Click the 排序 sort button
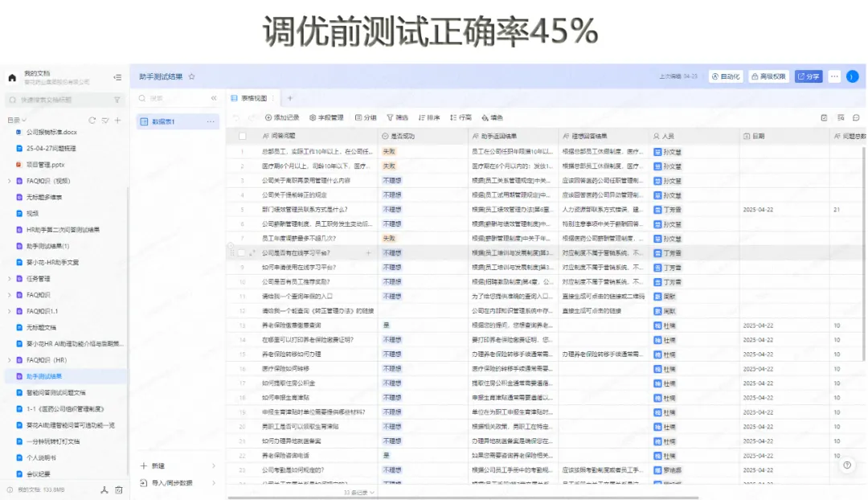This screenshot has width=868, height=500. click(x=429, y=117)
